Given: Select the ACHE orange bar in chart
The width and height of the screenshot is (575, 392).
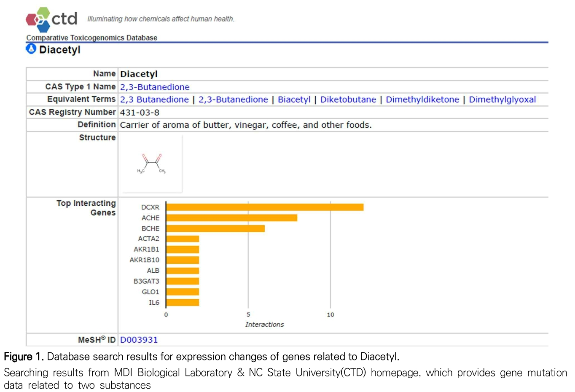Looking at the screenshot, I should click(232, 218).
